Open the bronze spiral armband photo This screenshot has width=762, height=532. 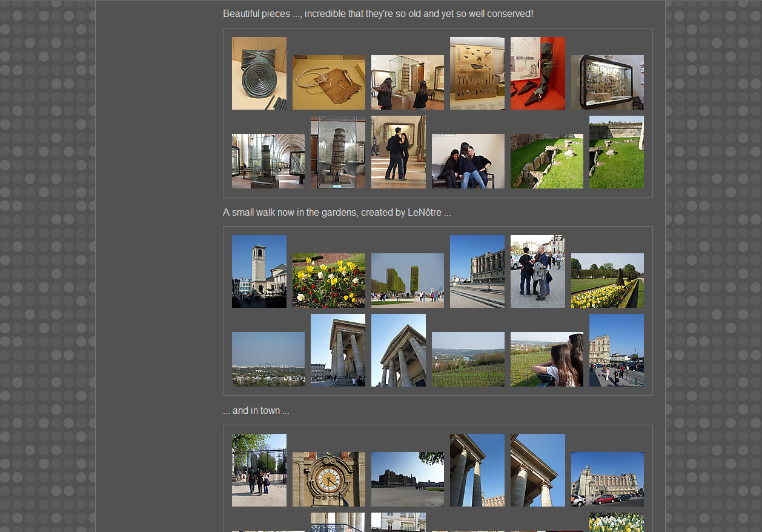pos(259,73)
